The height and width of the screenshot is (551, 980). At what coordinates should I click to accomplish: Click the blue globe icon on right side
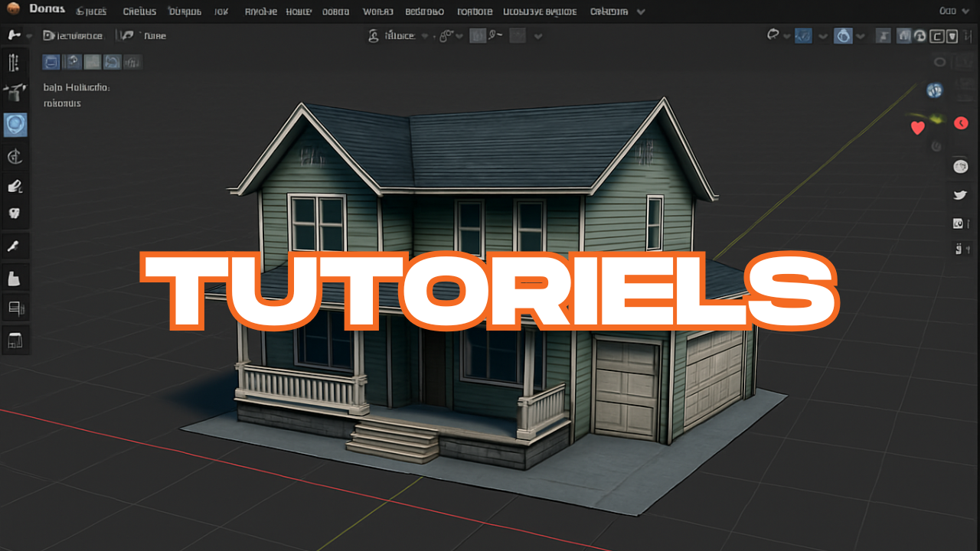[x=934, y=90]
